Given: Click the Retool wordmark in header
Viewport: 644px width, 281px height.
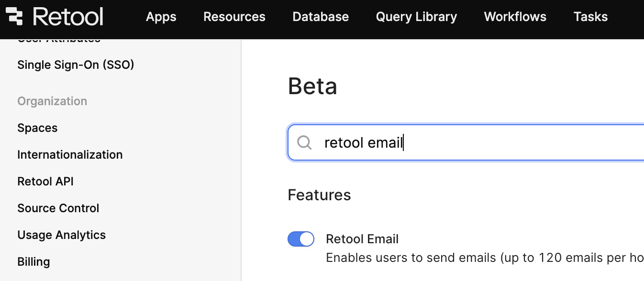Looking at the screenshot, I should (67, 17).
